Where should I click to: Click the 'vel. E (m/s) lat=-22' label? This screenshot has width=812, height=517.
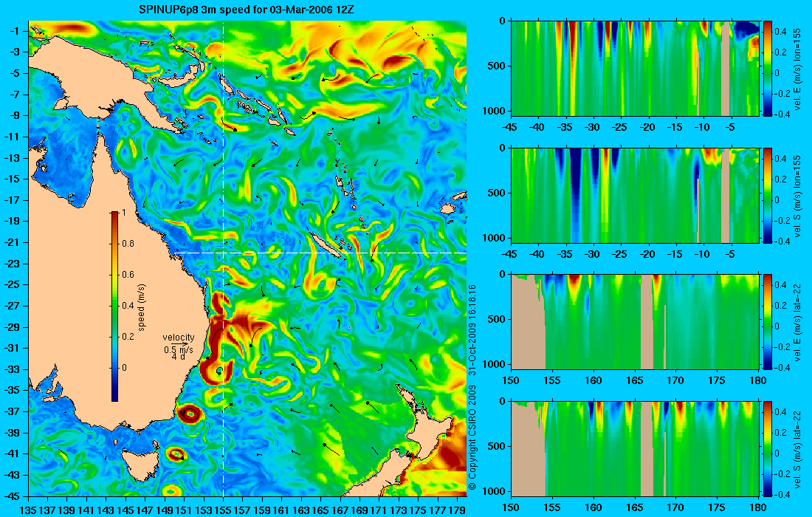[798, 322]
